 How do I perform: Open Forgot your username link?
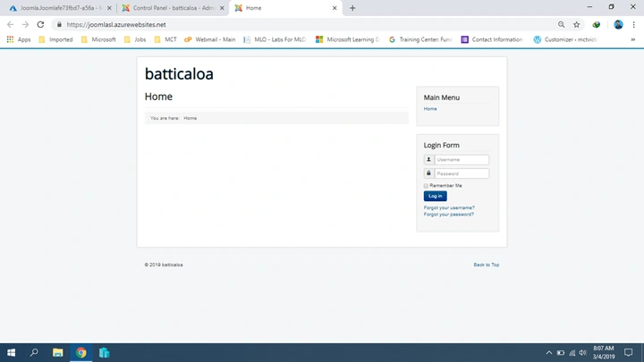(449, 207)
